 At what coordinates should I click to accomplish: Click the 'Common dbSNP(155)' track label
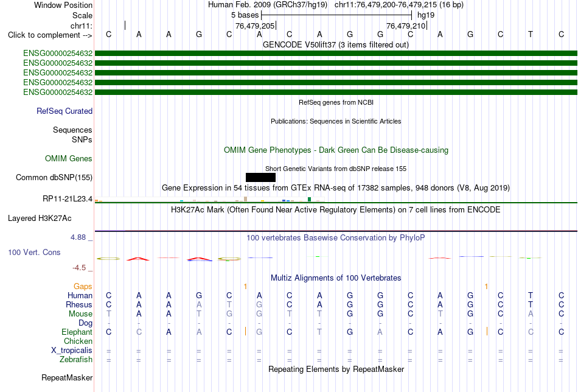click(x=54, y=177)
